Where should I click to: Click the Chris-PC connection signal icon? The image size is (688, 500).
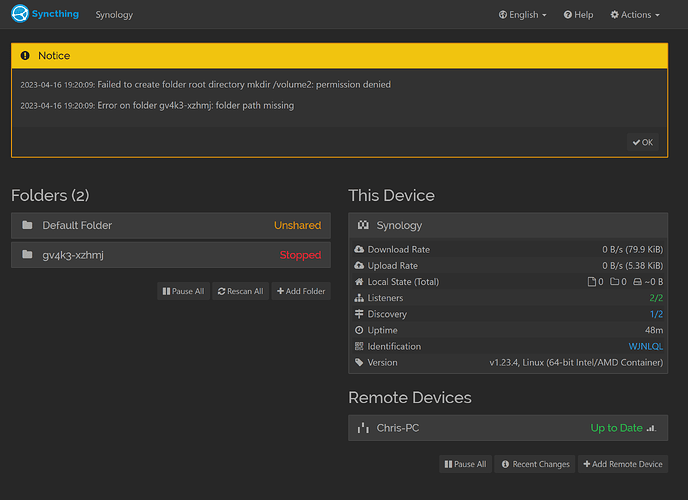click(x=652, y=428)
